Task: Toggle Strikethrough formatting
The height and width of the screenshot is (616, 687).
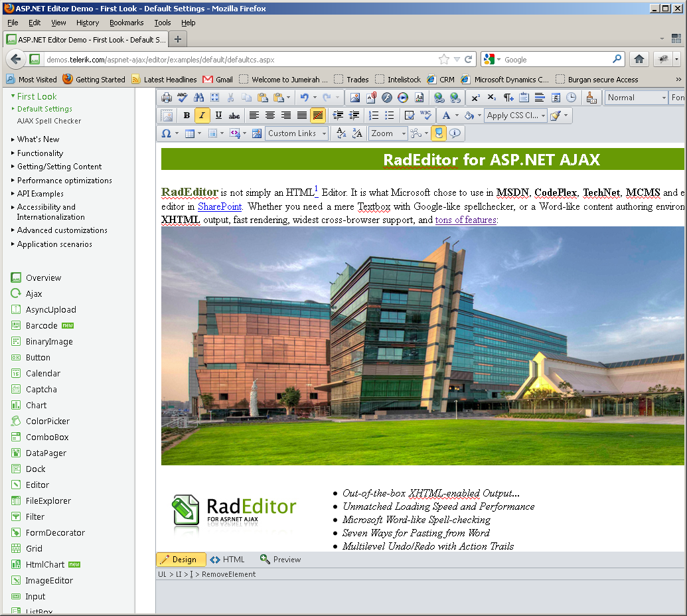Action: tap(234, 116)
